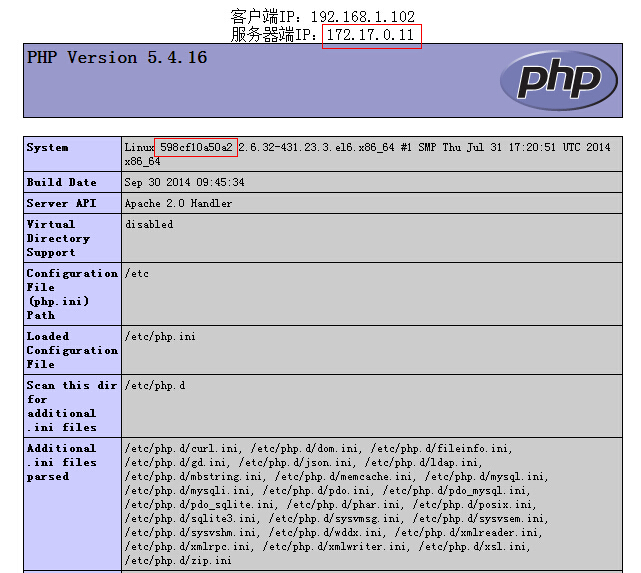The image size is (641, 573).
Task: Click Configuration File (php.ini) Path label
Action: [72, 294]
